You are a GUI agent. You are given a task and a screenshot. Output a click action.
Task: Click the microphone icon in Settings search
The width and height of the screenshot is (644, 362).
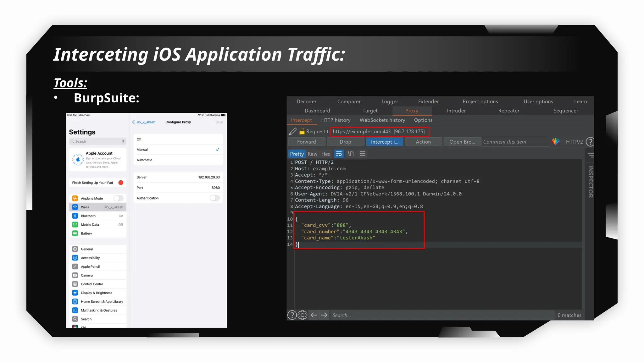[x=123, y=141]
